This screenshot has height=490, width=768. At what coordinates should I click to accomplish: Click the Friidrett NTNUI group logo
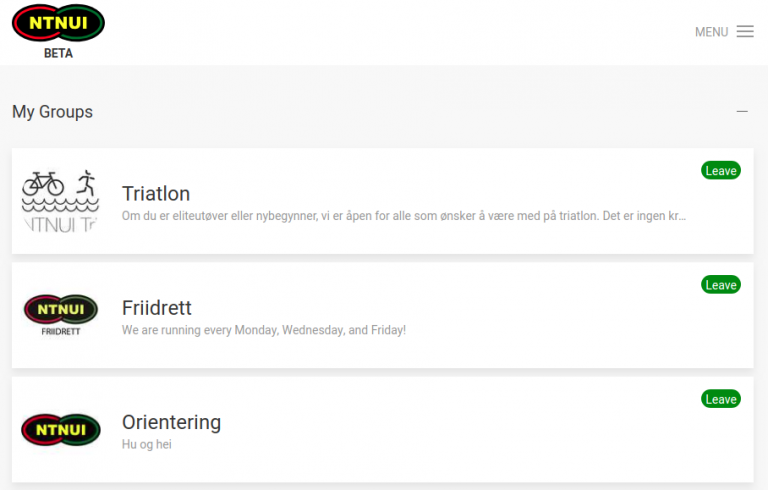coord(61,315)
